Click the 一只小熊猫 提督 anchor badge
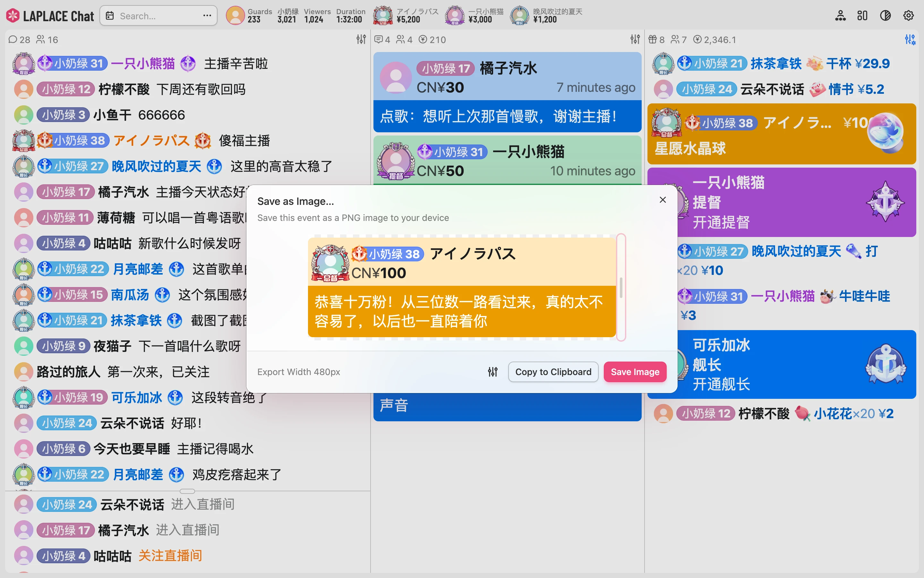The height and width of the screenshot is (578, 924). pos(885,201)
